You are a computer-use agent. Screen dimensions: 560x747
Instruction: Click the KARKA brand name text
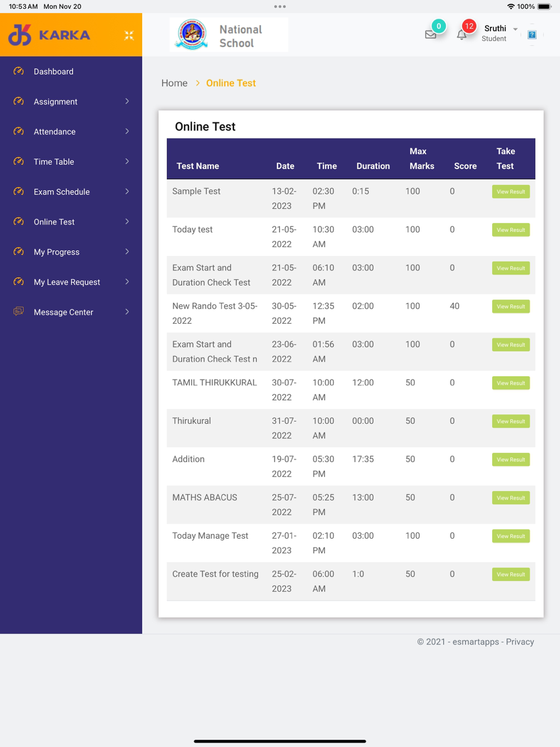(64, 35)
